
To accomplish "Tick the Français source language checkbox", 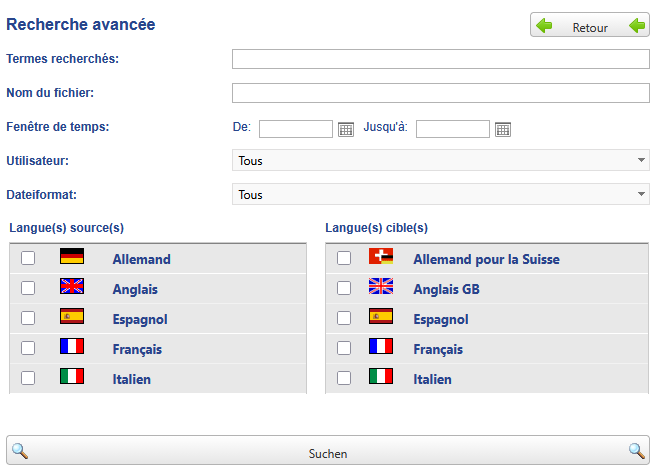I will pos(28,349).
